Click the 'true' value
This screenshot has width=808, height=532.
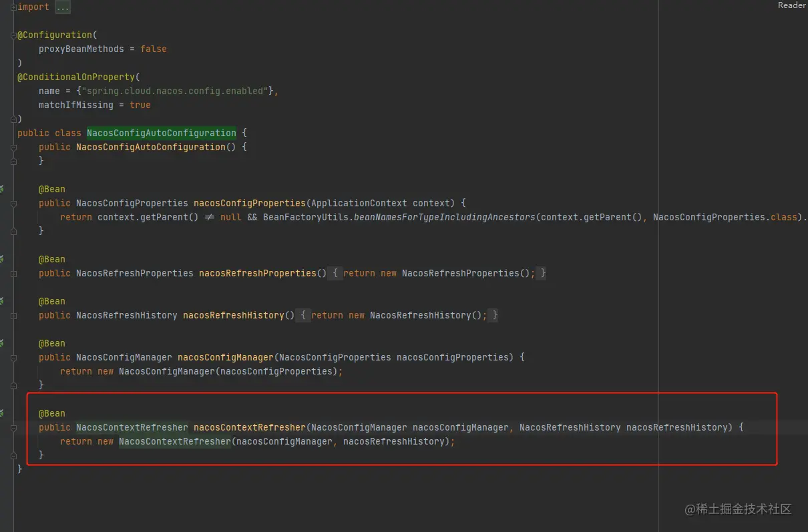(140, 105)
